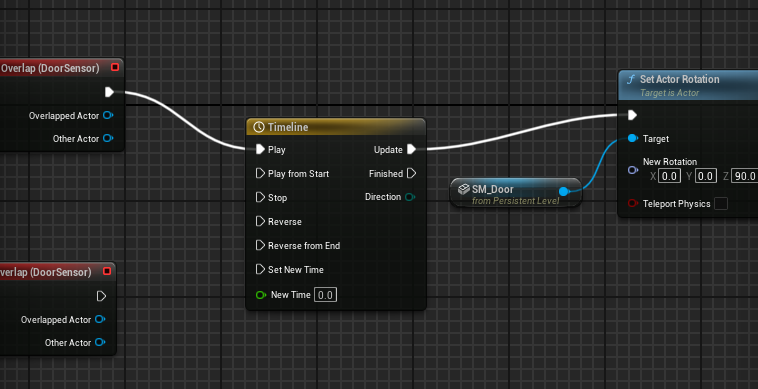
Task: Click the SM_Door node blue output pin
Action: 564,191
